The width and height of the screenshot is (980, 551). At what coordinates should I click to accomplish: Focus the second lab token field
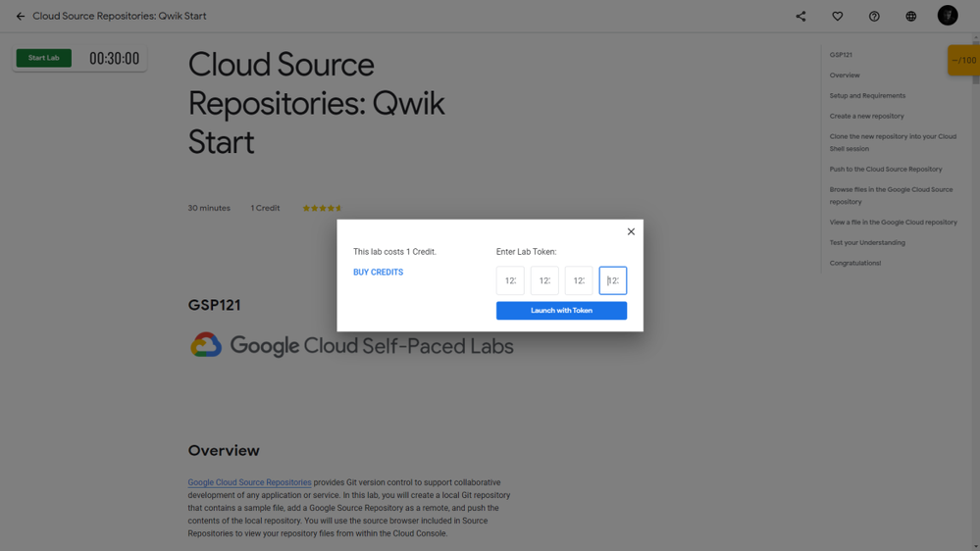tap(544, 280)
